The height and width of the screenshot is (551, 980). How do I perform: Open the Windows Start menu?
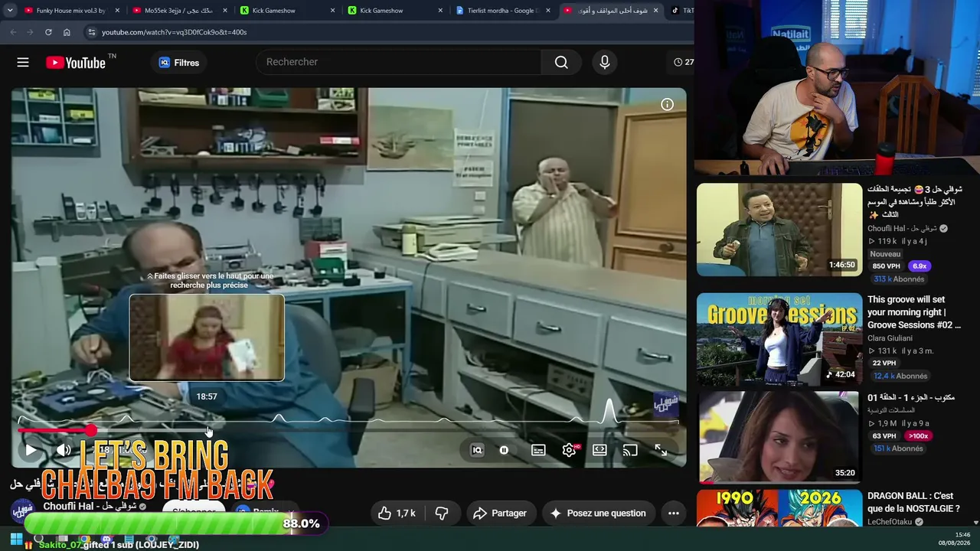(x=16, y=539)
